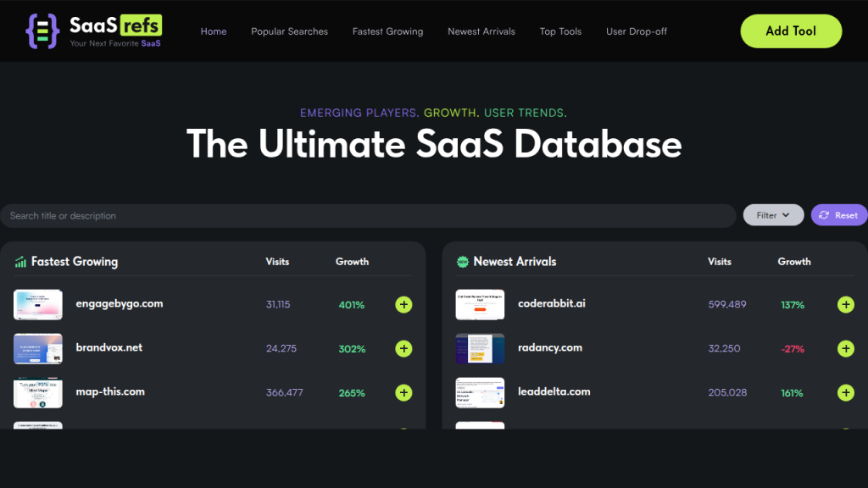868x488 pixels.
Task: Open User Drop-off nav item
Action: [636, 31]
